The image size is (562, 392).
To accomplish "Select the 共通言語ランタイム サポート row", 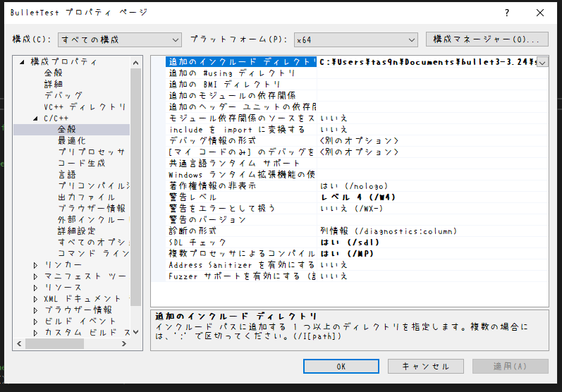I will click(357, 164).
